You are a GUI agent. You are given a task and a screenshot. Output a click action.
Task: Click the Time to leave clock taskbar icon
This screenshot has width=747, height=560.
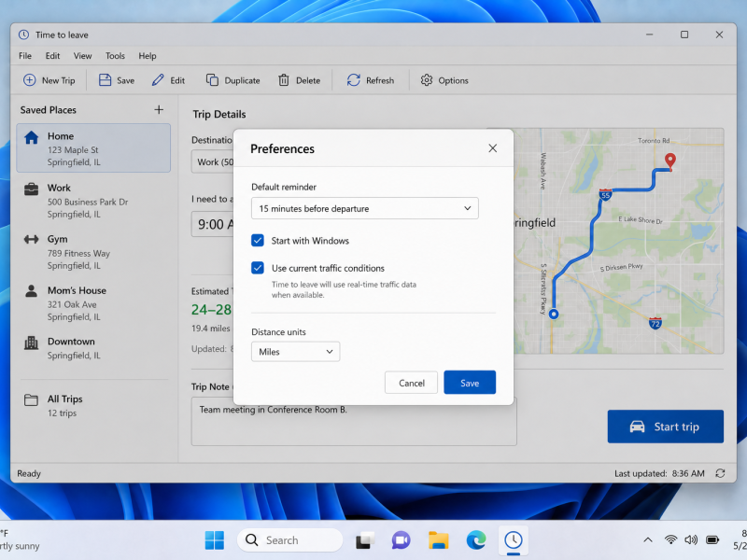513,540
